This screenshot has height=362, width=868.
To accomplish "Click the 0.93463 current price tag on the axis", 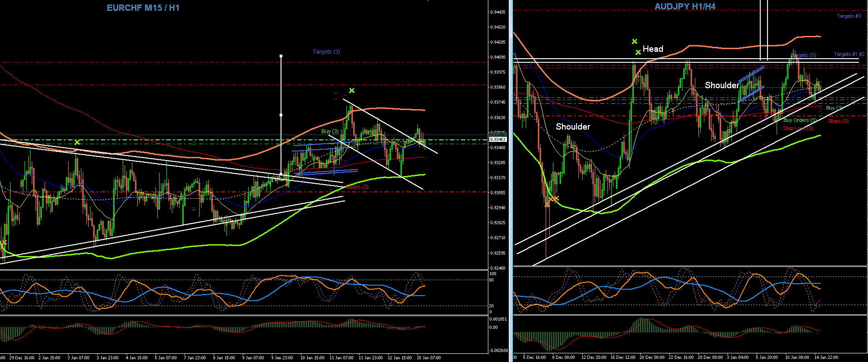I will click(x=498, y=140).
